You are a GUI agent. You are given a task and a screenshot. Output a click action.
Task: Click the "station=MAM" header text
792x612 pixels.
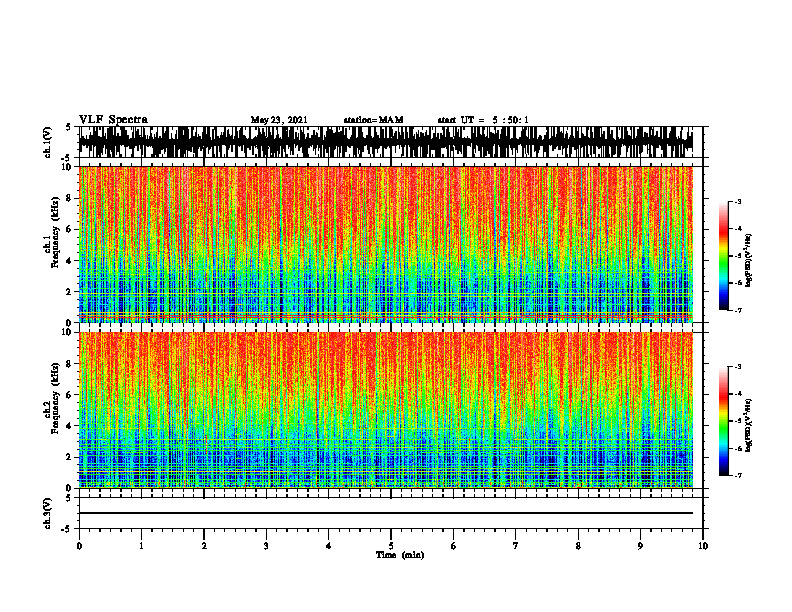click(x=373, y=120)
